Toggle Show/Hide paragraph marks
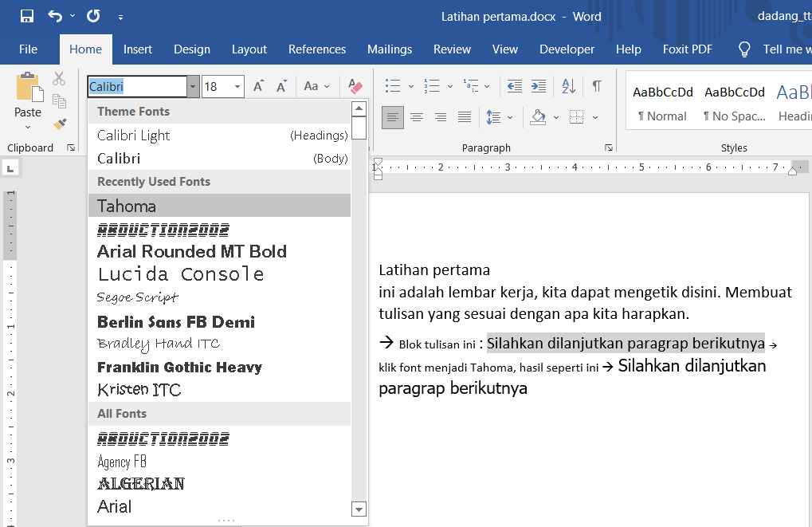Image resolution: width=812 pixels, height=527 pixels. pos(596,85)
